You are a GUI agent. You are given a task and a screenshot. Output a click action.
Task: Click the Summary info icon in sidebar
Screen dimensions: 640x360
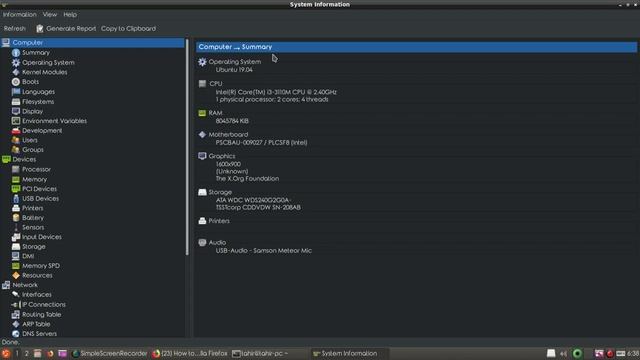(x=16, y=53)
